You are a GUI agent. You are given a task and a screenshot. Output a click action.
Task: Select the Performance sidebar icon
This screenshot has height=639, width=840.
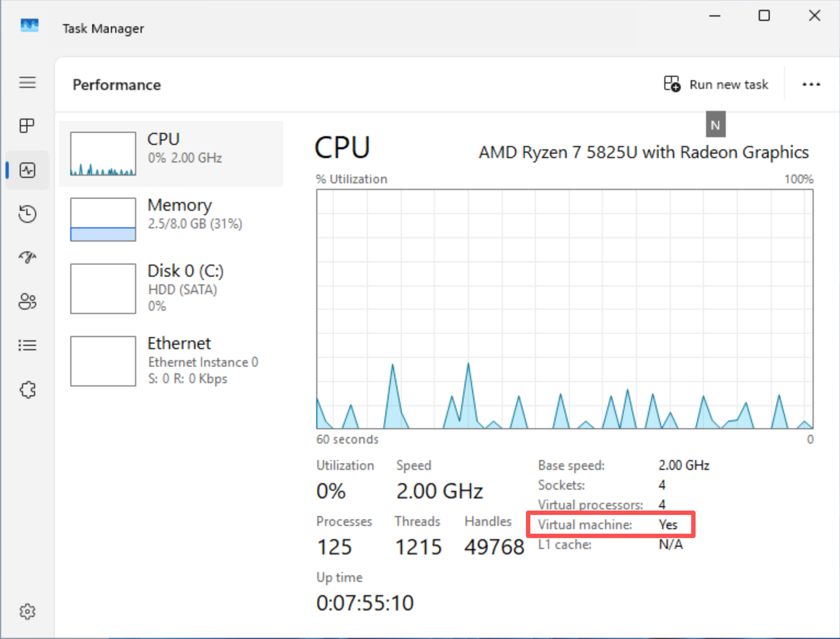click(27, 170)
